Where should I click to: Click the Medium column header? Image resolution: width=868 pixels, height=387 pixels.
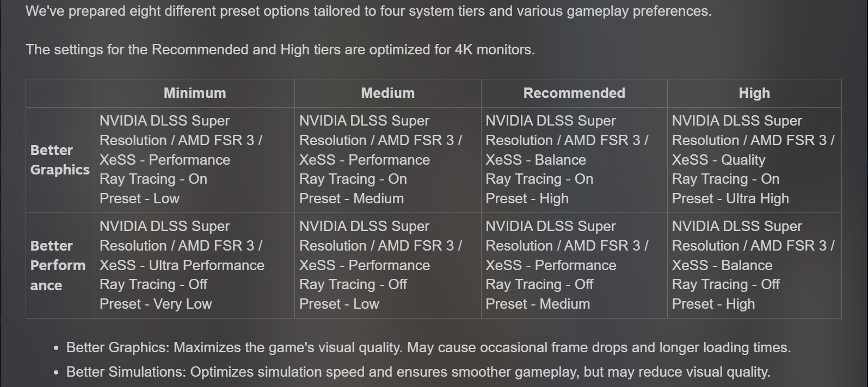(387, 93)
